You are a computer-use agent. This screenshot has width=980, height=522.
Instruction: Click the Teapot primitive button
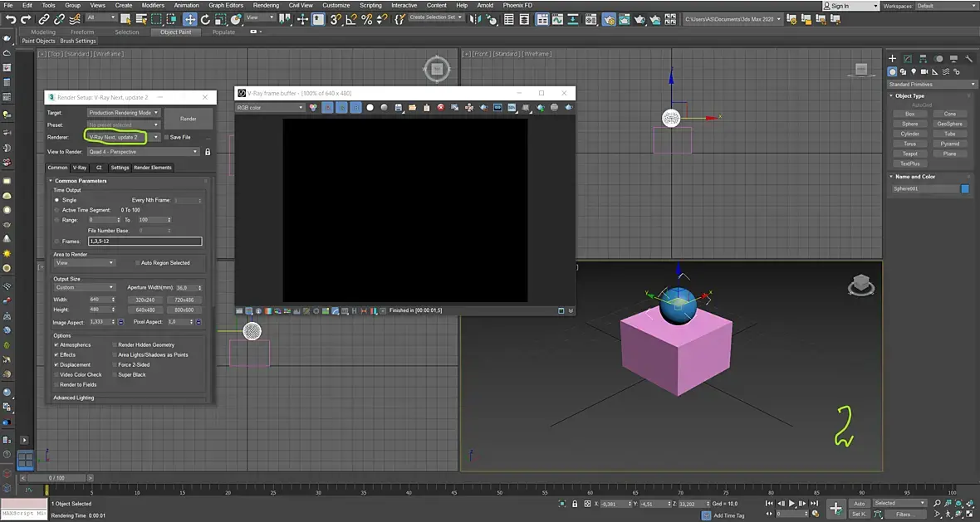coord(910,154)
